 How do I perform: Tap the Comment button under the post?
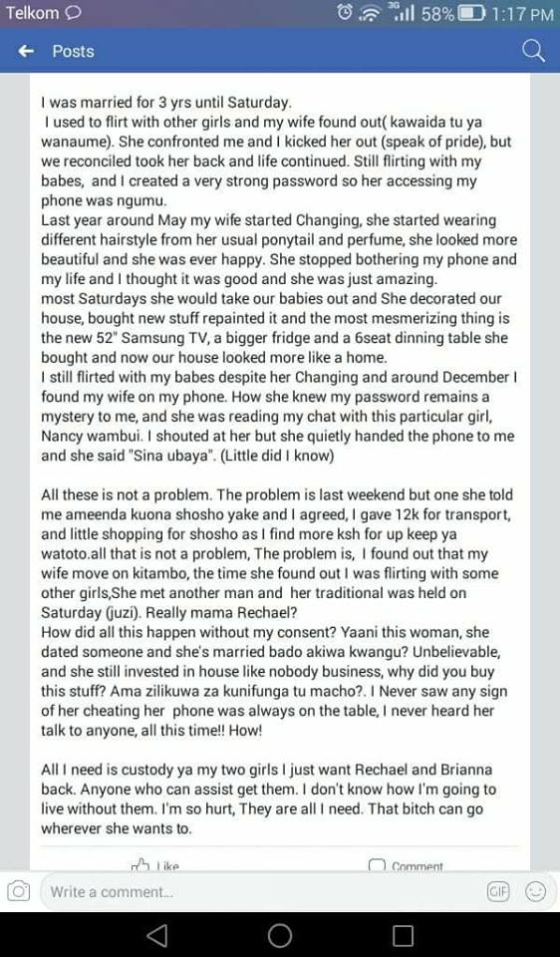tap(407, 865)
